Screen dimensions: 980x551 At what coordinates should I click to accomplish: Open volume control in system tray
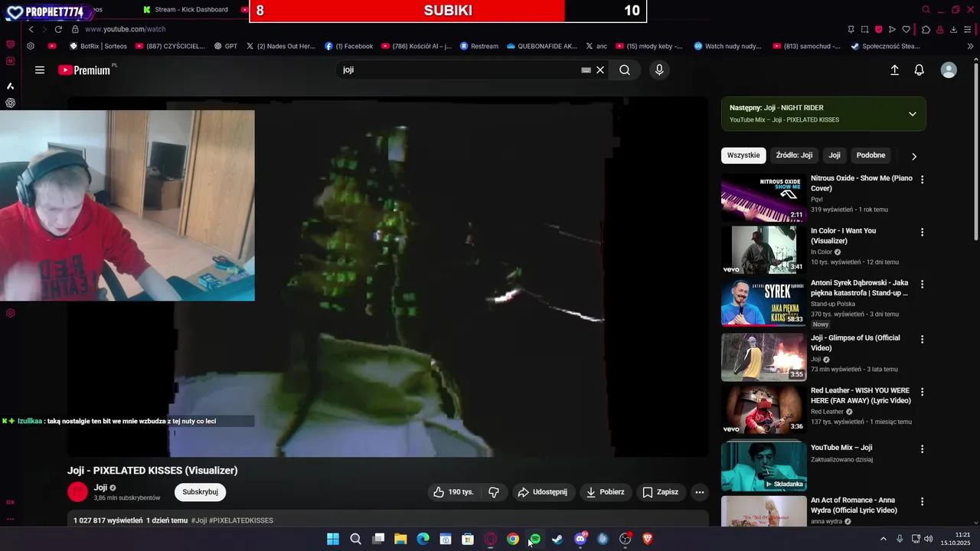click(929, 539)
